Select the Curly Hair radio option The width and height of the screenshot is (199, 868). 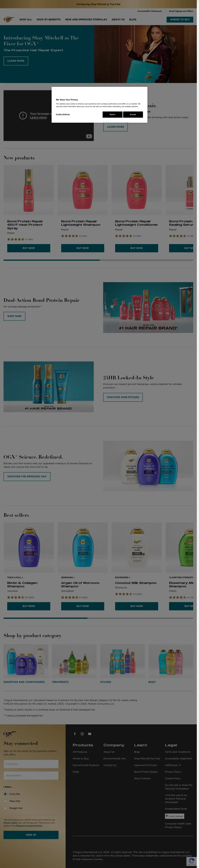tap(5, 794)
